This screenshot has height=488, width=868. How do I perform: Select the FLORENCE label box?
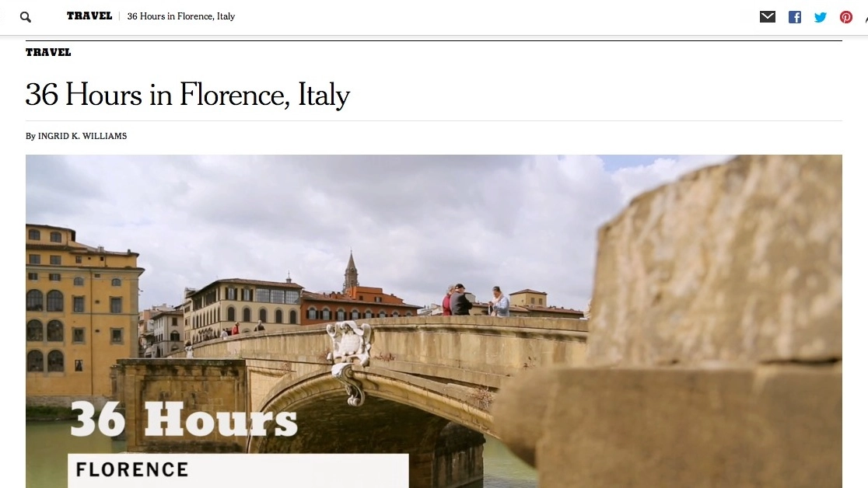[238, 471]
